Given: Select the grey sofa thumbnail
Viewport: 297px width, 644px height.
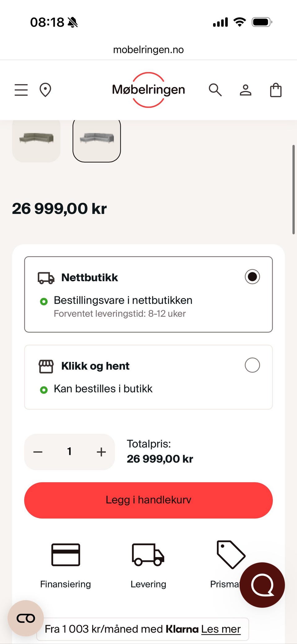Looking at the screenshot, I should pyautogui.click(x=97, y=140).
